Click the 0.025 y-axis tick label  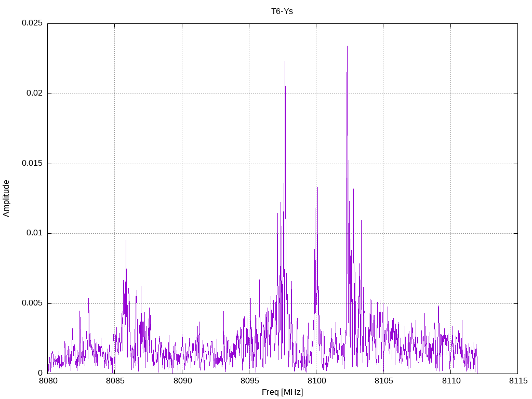coord(32,23)
